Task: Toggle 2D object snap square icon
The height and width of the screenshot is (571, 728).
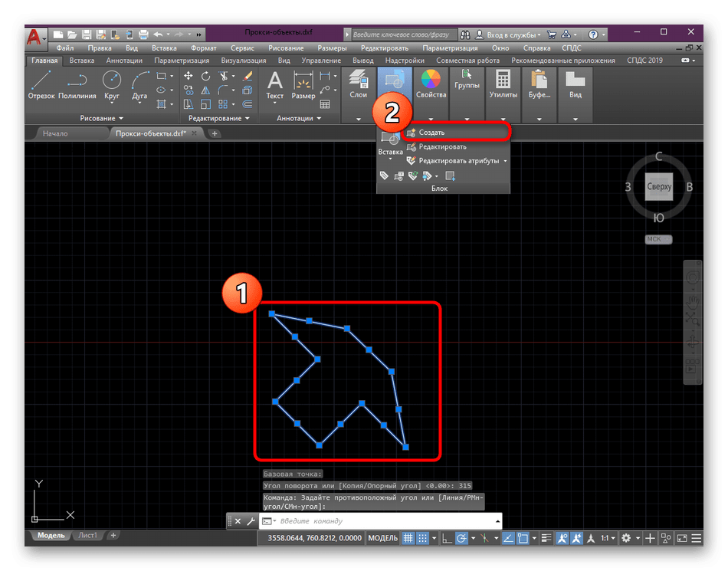Action: (523, 538)
